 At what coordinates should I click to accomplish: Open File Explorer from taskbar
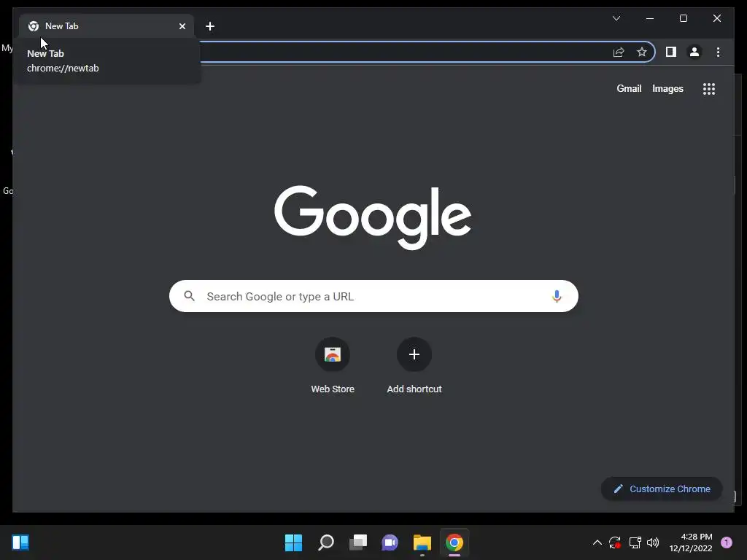pos(422,542)
